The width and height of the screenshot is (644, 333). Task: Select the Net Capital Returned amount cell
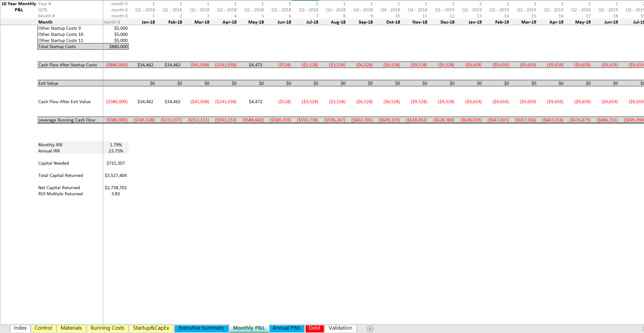(116, 187)
